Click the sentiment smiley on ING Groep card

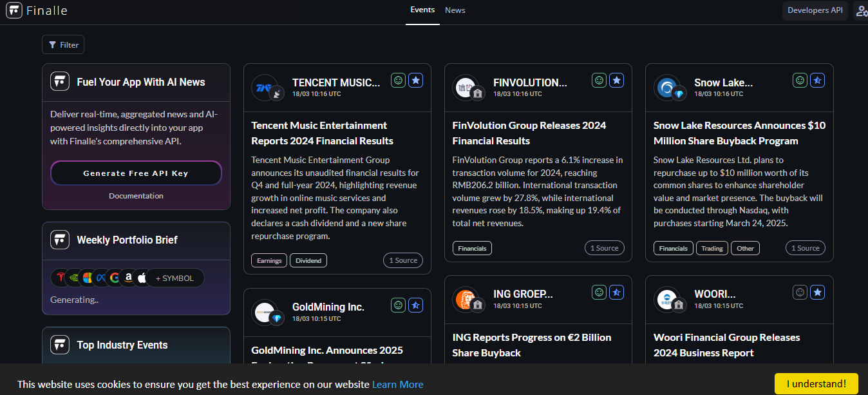599,293
